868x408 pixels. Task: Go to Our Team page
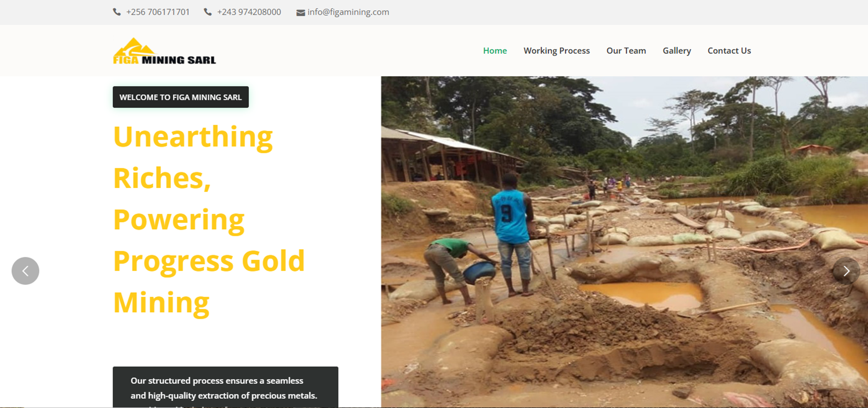(x=626, y=51)
